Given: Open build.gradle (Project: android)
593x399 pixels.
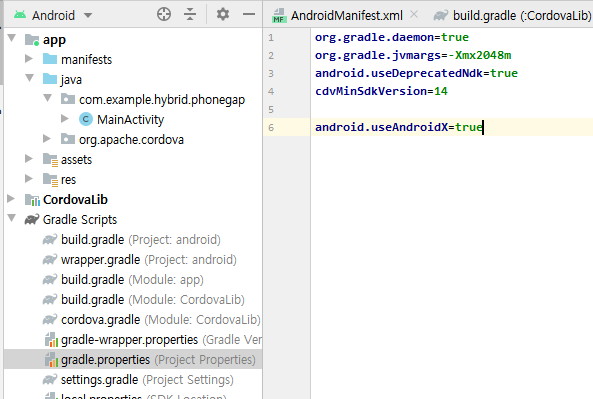Looking at the screenshot, I should click(x=141, y=239).
